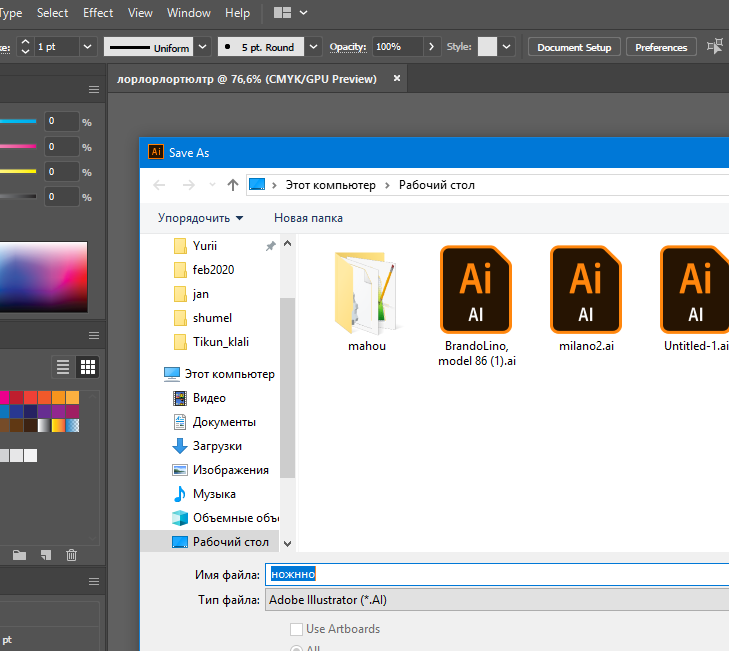Select the mahou folder thumbnail

point(367,300)
